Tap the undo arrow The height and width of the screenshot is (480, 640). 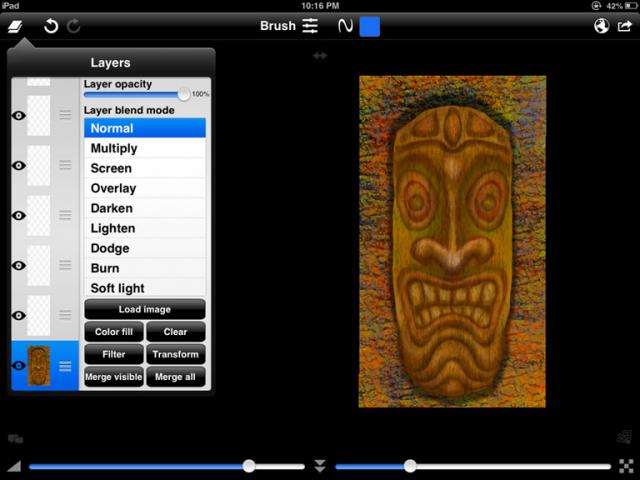[x=51, y=26]
